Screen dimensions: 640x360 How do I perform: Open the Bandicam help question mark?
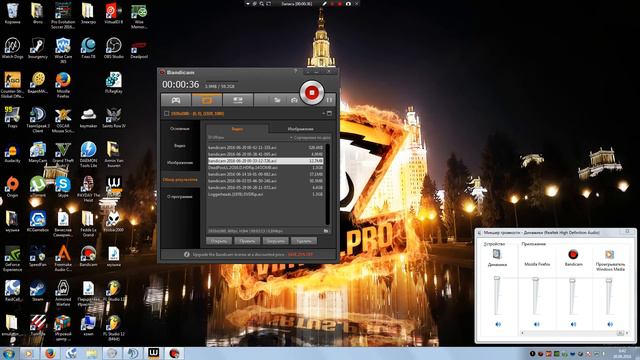(295, 71)
